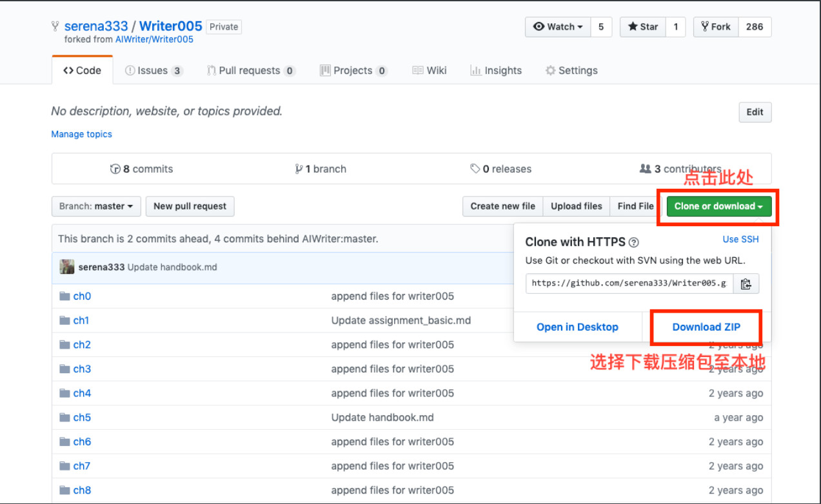
Task: Open ch0 commit message append files
Action: click(393, 296)
